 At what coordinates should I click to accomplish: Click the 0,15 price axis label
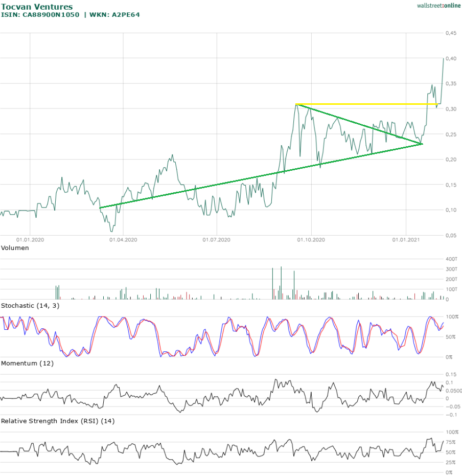[x=451, y=185]
